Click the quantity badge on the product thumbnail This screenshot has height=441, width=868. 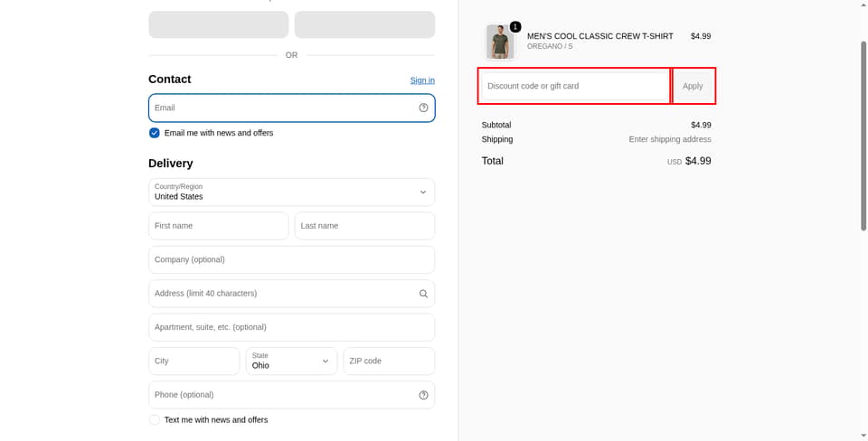click(515, 26)
